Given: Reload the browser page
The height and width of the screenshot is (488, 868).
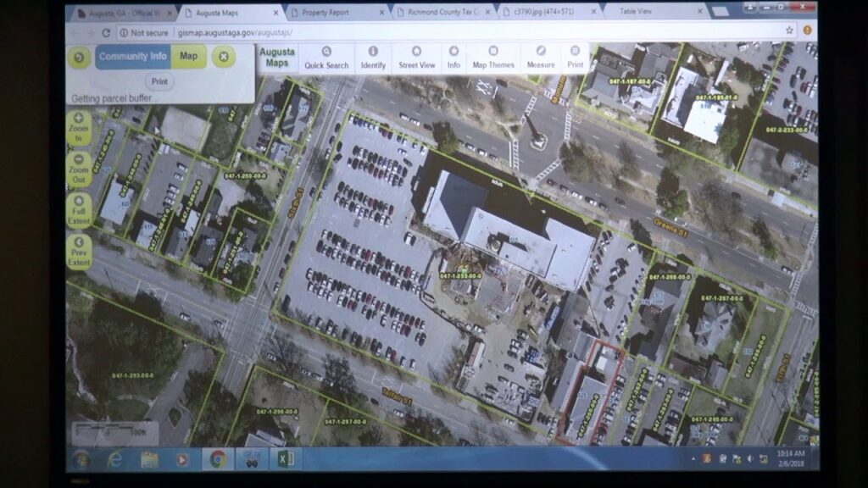Looking at the screenshot, I should (106, 33).
